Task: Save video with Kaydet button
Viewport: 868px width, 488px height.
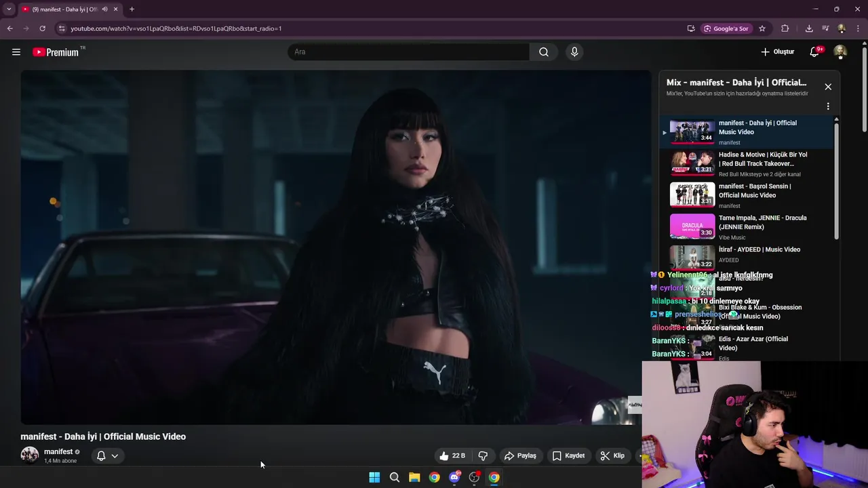Action: click(x=568, y=455)
